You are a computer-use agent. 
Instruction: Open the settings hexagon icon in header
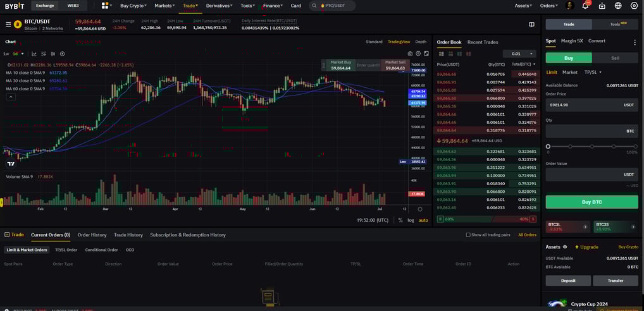pyautogui.click(x=634, y=6)
